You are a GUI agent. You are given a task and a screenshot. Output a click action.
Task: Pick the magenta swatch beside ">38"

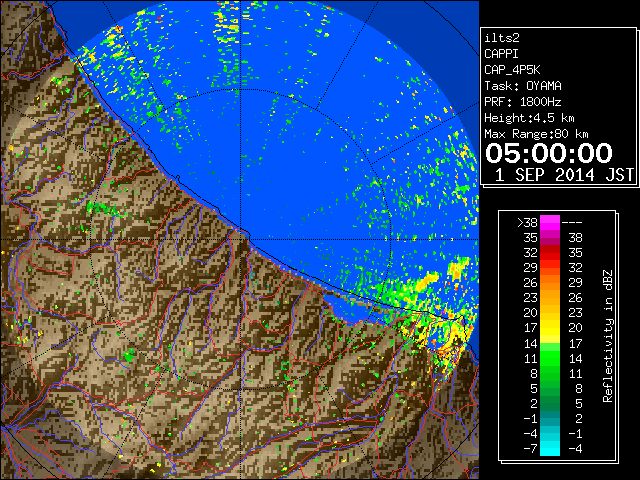click(x=550, y=223)
